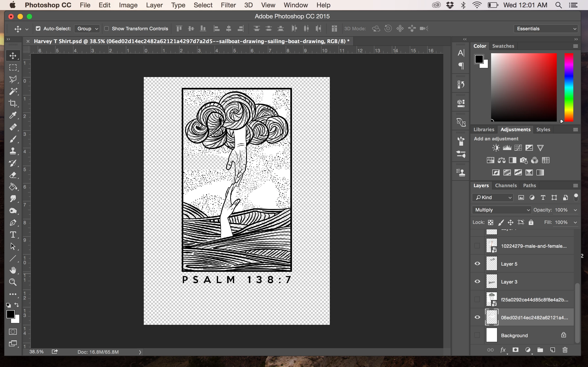
Task: Open the Auto-Select Group dropdown
Action: pyautogui.click(x=87, y=29)
